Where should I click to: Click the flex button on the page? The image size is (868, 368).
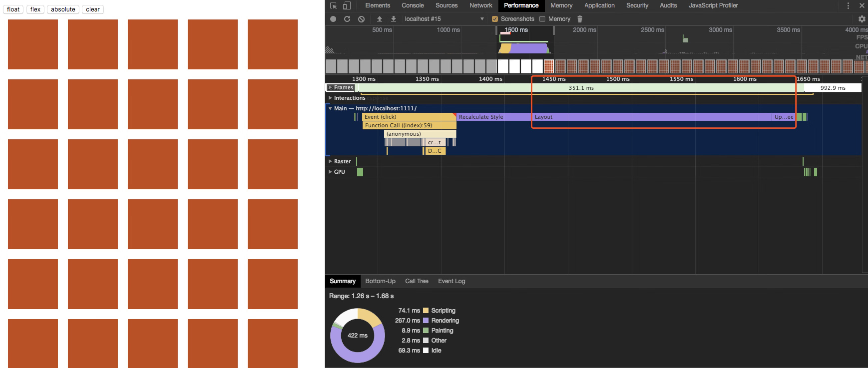point(35,9)
